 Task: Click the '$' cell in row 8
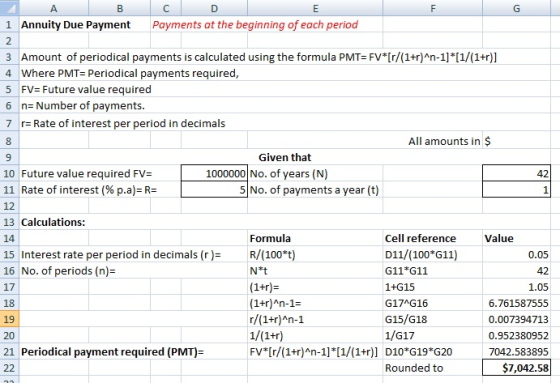pyautogui.click(x=516, y=141)
